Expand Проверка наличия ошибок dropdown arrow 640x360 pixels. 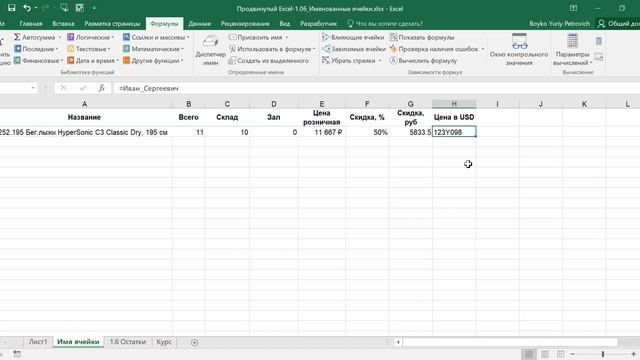click(482, 49)
